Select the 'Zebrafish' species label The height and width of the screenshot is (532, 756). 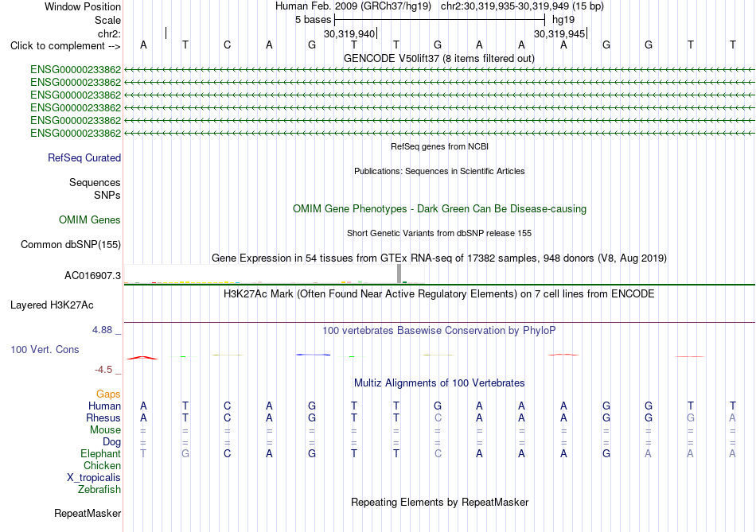99,490
